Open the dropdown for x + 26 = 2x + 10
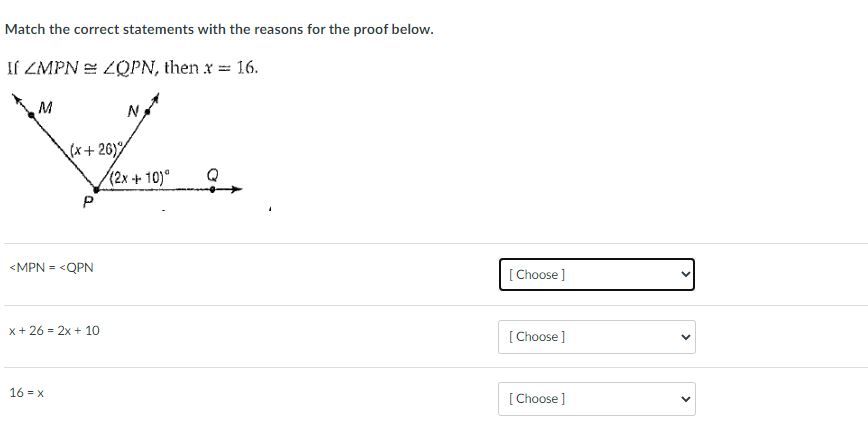This screenshot has height=437, width=868. (x=595, y=337)
